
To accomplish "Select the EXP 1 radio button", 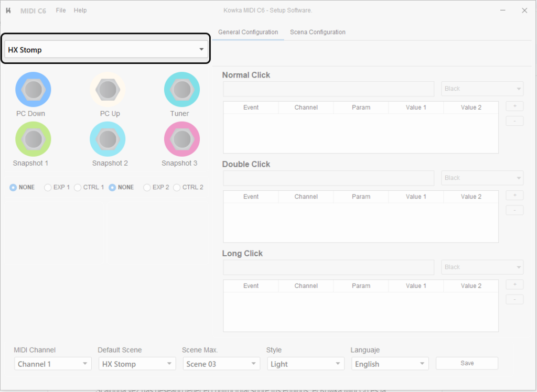I will pyautogui.click(x=48, y=187).
